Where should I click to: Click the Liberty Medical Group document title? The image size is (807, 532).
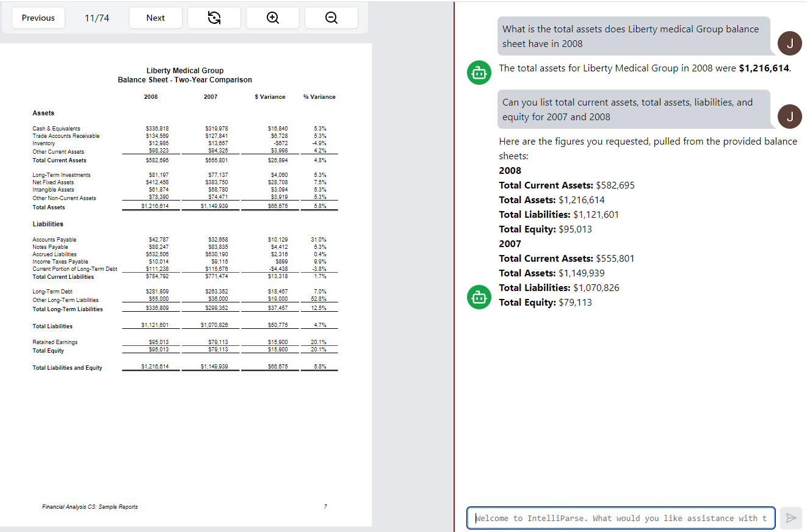pos(185,71)
